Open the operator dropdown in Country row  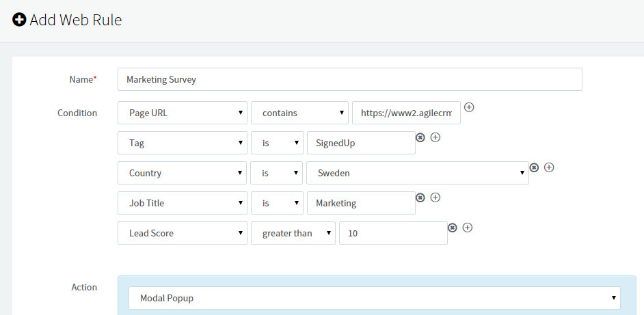[x=278, y=173]
